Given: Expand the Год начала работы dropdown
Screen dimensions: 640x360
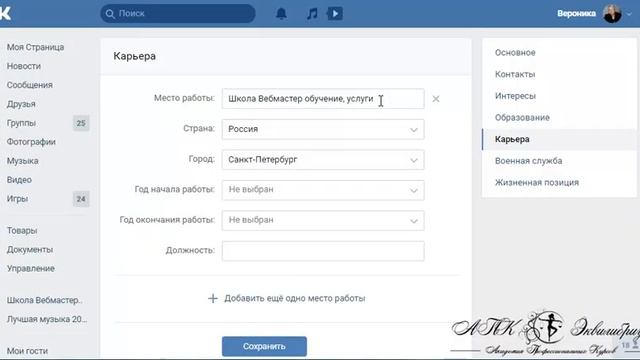Looking at the screenshot, I should point(323,190).
